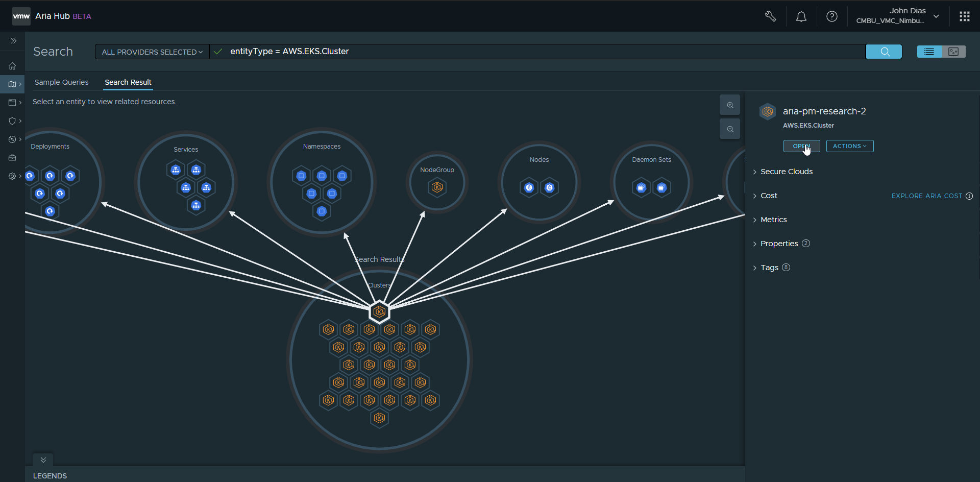Screen dimensions: 980x482
Task: Zoom in on the graph
Action: (x=730, y=105)
